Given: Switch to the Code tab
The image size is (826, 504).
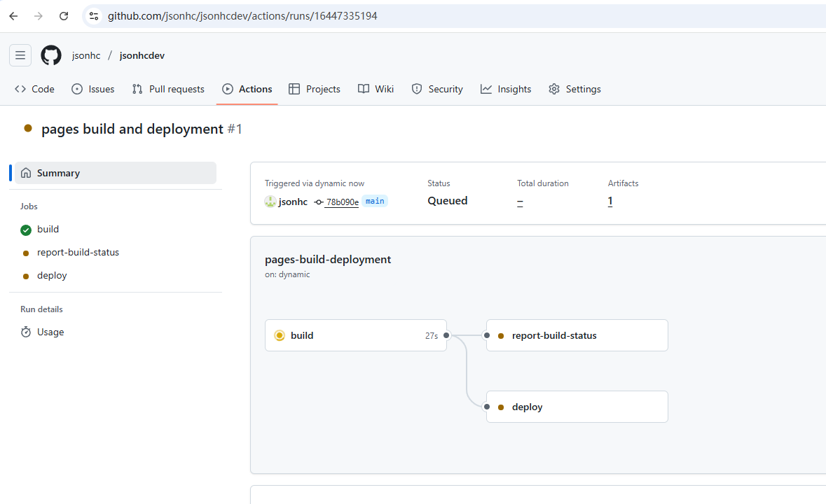Looking at the screenshot, I should click(35, 90).
